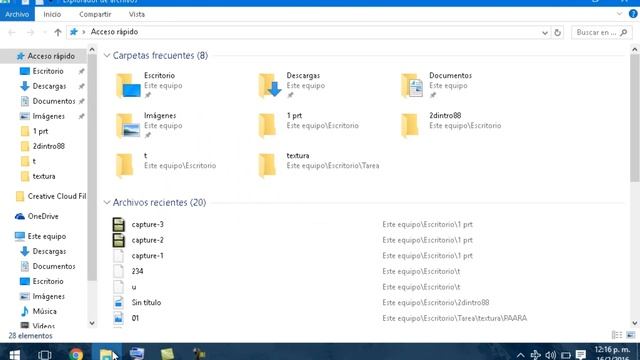Select recent file capture-3
The image size is (640, 360).
148,224
